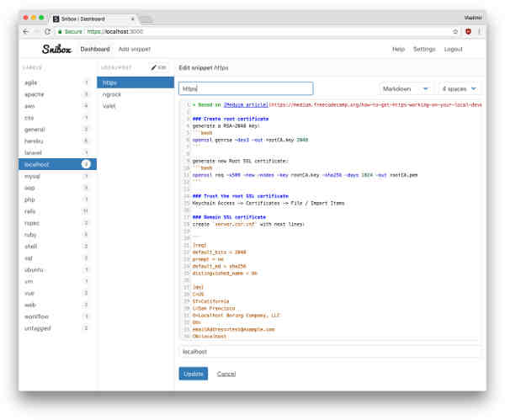Click the Medium article link in editor
Image resolution: width=505 pixels, height=420 pixels.
tap(246, 104)
